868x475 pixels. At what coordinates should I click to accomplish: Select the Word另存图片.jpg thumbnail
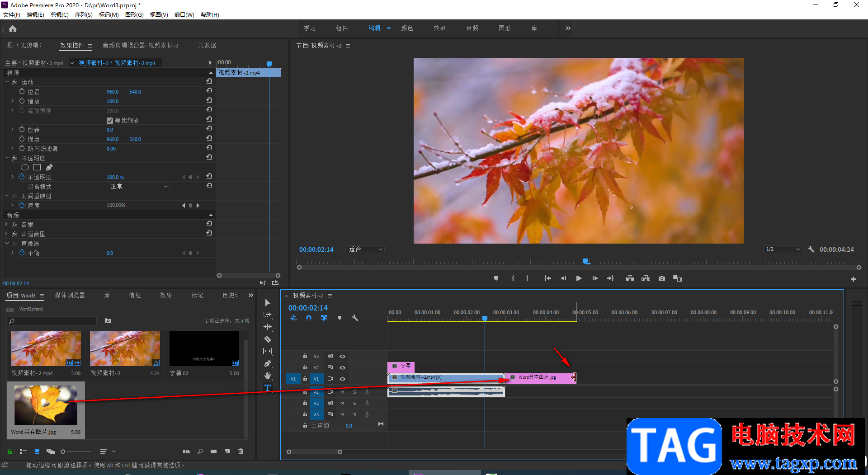[x=46, y=405]
